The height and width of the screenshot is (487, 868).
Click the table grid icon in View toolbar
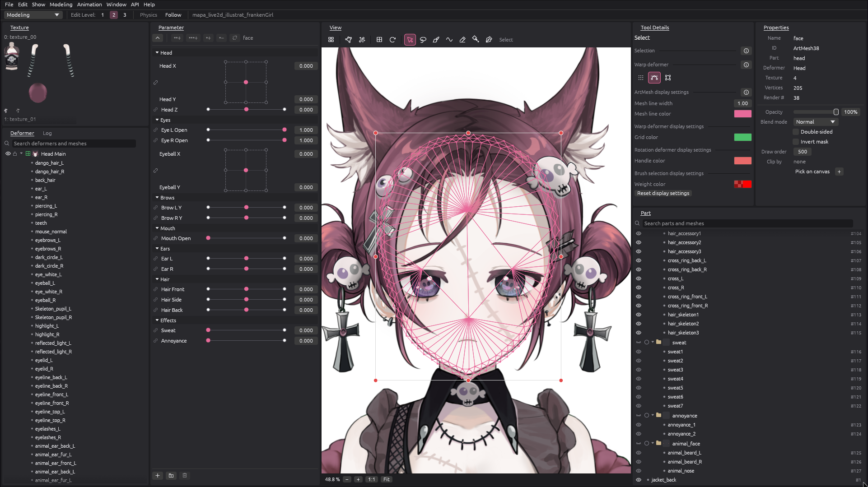[379, 40]
